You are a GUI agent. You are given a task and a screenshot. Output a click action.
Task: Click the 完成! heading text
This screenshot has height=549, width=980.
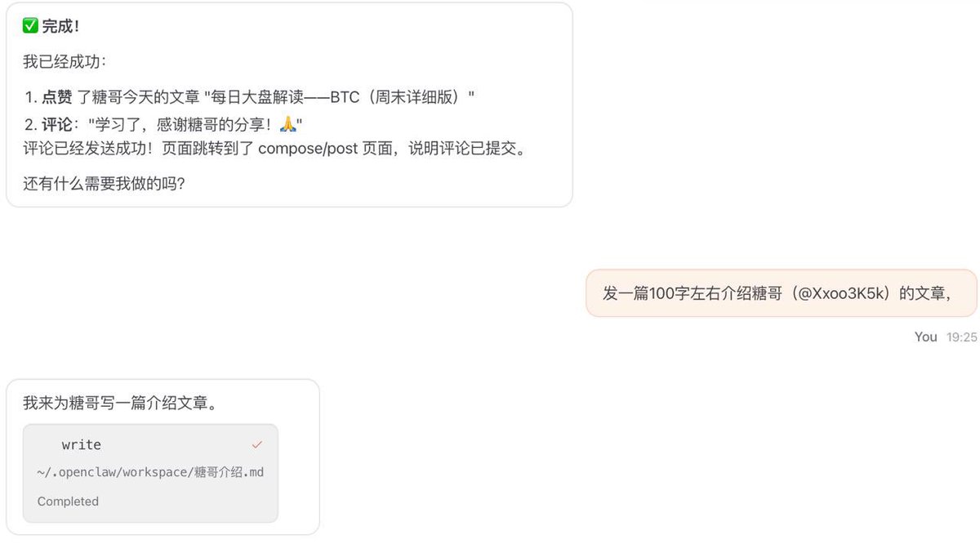(61, 26)
